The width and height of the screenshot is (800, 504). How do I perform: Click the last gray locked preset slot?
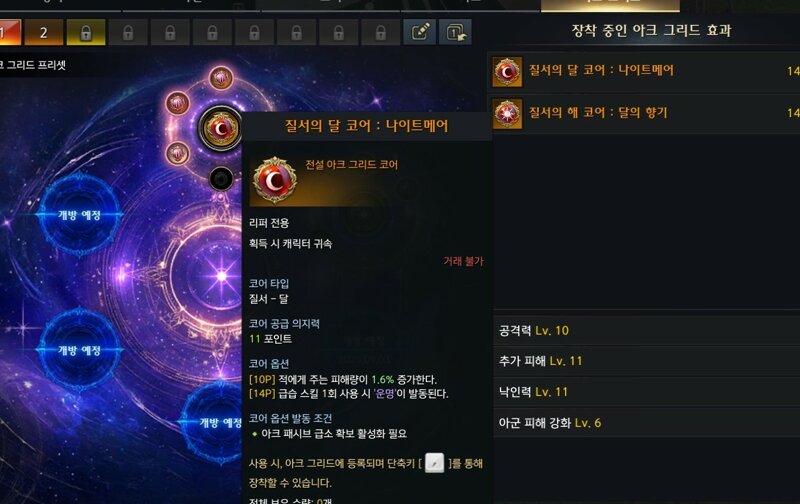point(381,33)
